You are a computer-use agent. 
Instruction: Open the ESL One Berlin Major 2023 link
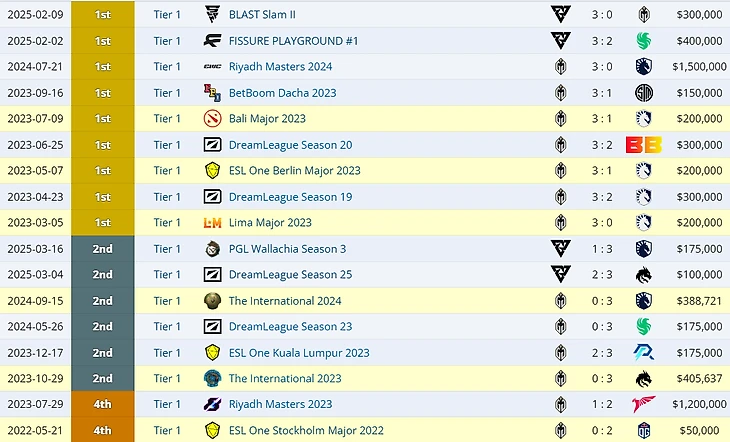tap(294, 171)
